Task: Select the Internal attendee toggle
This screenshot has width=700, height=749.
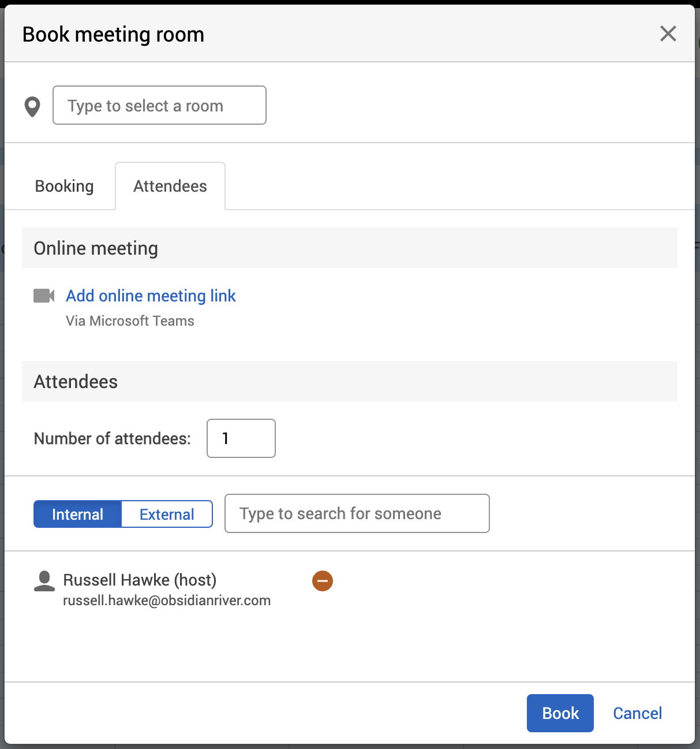Action: (x=77, y=514)
